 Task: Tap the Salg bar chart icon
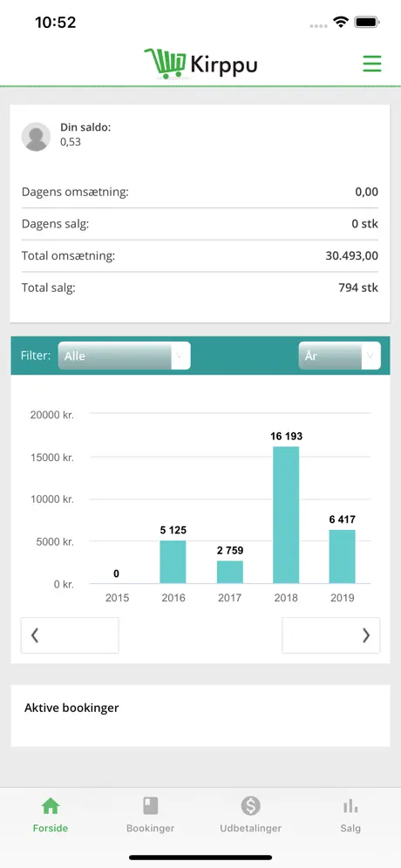tap(350, 806)
